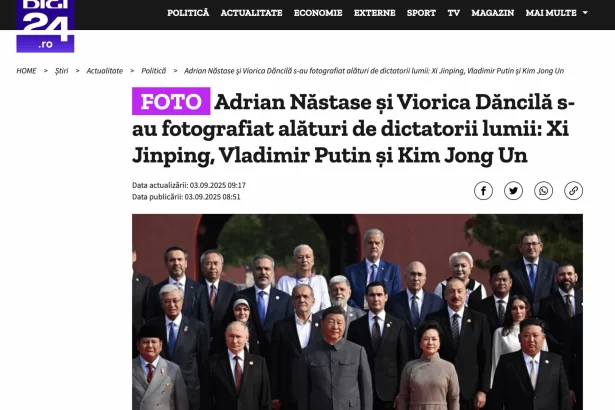615x410 pixels.
Task: Navigate to the Actualitate breadcrumb
Action: (x=104, y=71)
